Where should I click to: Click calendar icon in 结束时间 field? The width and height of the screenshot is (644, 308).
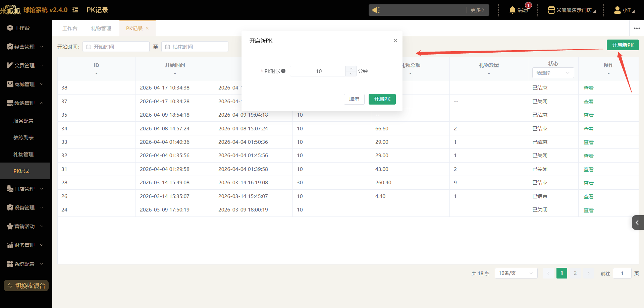tap(168, 47)
